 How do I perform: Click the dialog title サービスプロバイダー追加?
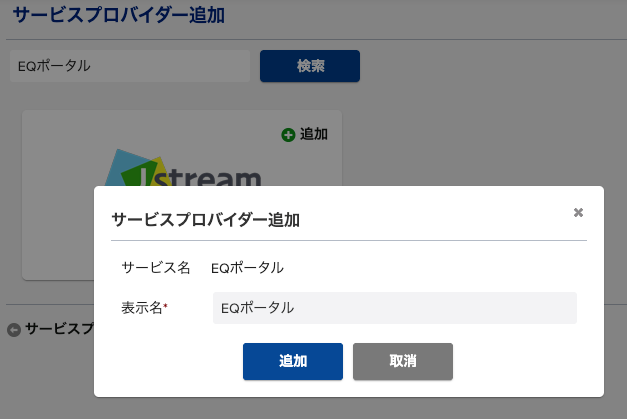coord(206,220)
